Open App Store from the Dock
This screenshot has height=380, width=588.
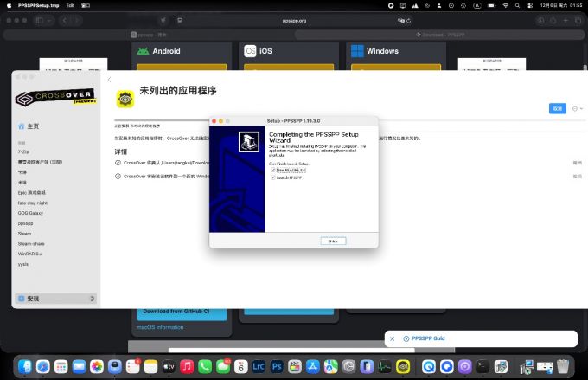click(x=313, y=366)
